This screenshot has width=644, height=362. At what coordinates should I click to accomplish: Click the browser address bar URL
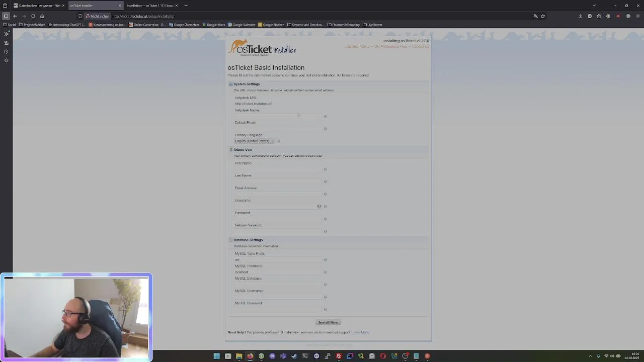(x=143, y=16)
